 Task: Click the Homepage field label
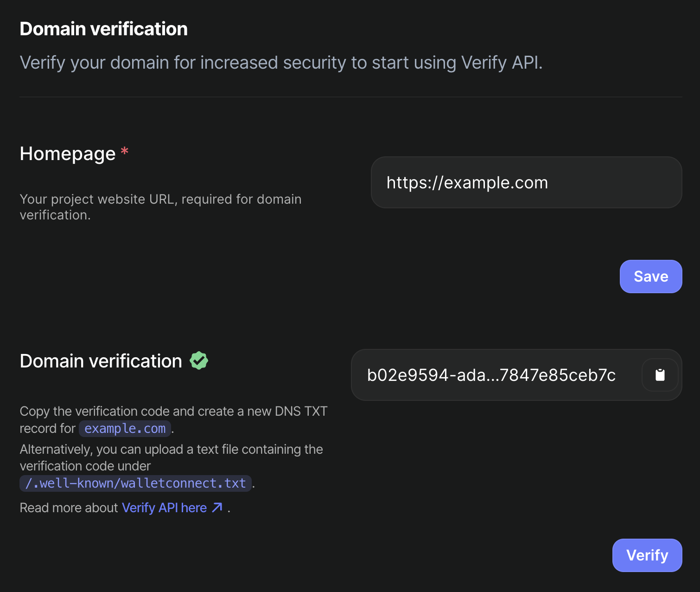(68, 154)
